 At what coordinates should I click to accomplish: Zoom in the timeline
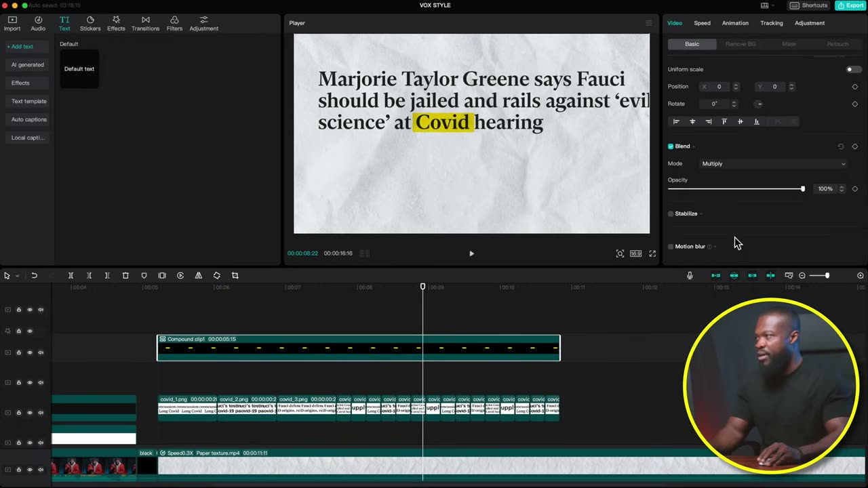[x=861, y=276]
